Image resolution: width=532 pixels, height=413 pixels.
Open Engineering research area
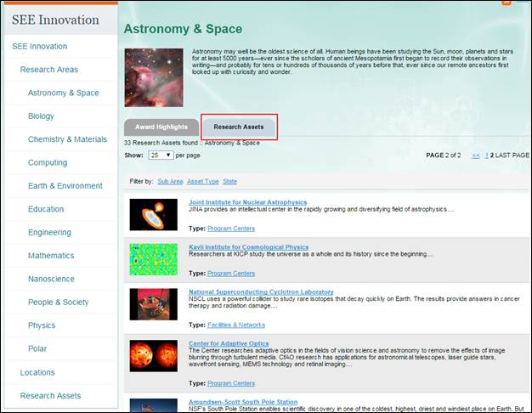[49, 233]
